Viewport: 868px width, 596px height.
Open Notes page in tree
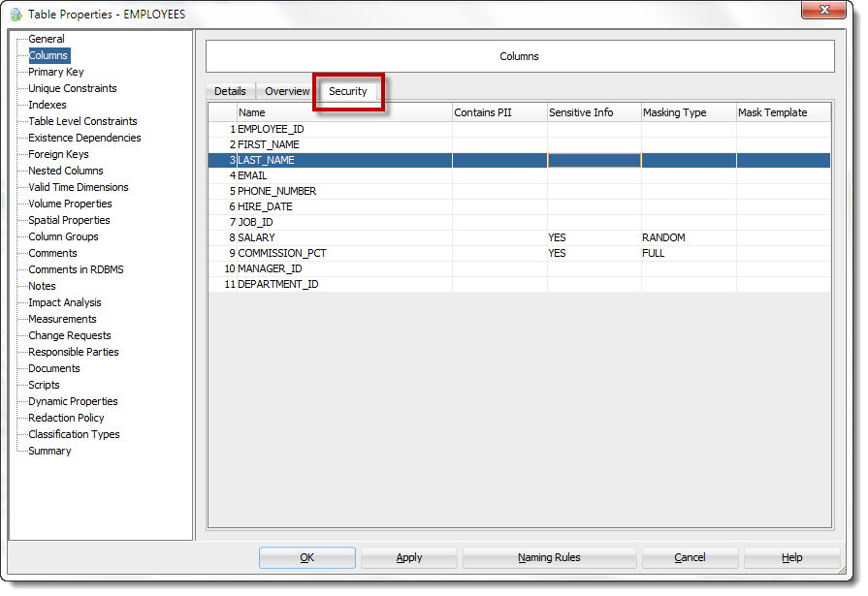click(42, 286)
